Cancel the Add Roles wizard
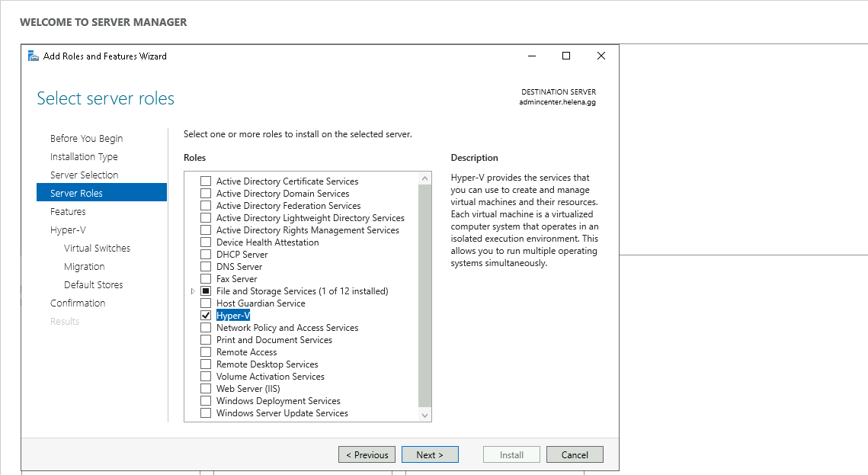868x475 pixels. [575, 455]
